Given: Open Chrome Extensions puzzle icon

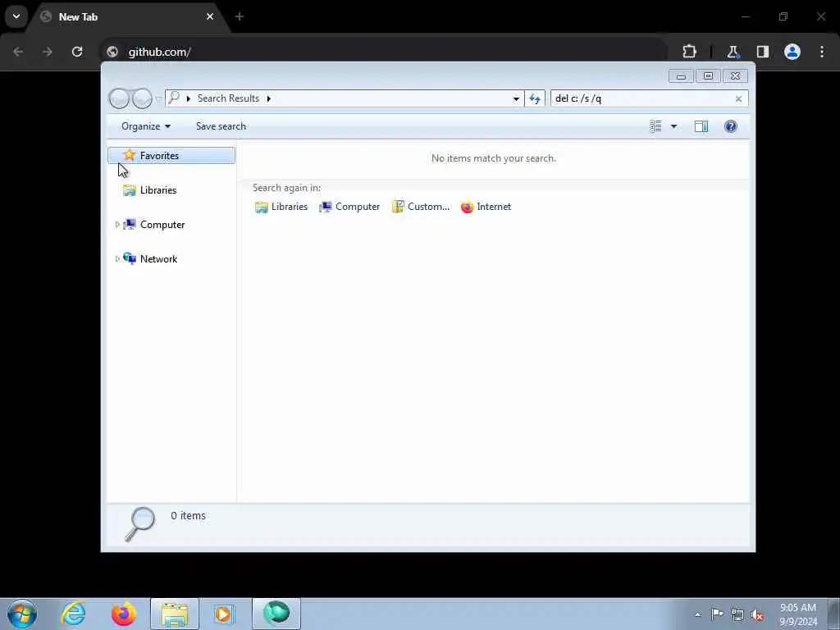Looking at the screenshot, I should click(x=689, y=52).
